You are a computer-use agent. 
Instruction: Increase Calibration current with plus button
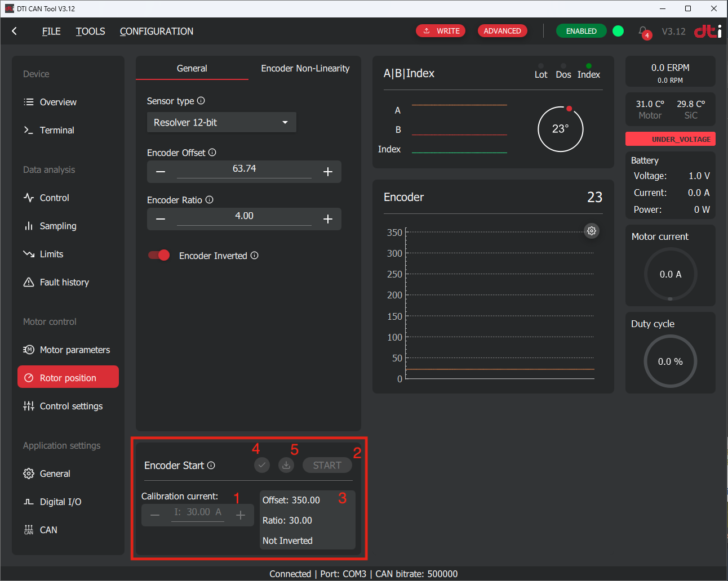[241, 515]
